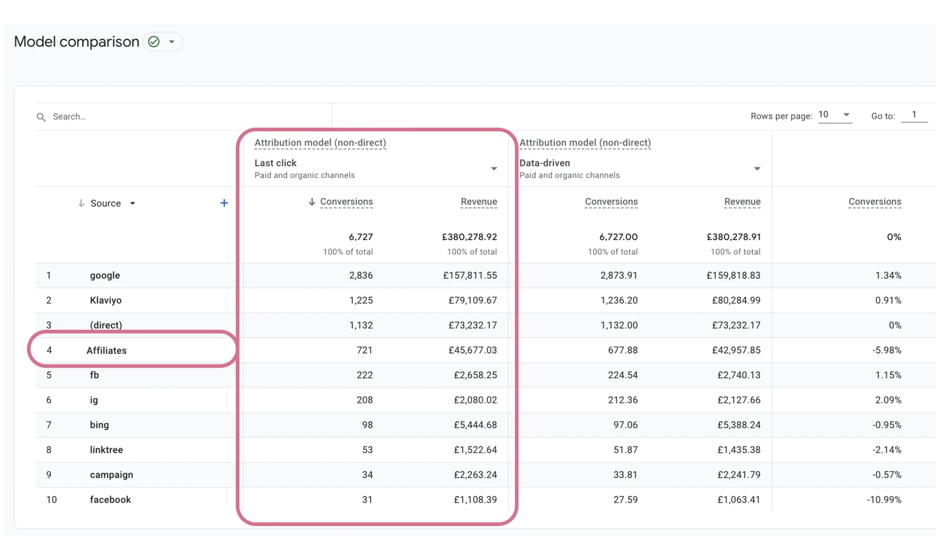This screenshot has width=941, height=560.
Task: Click total conversions 6,727.00 under Data-driven
Action: pyautogui.click(x=618, y=237)
